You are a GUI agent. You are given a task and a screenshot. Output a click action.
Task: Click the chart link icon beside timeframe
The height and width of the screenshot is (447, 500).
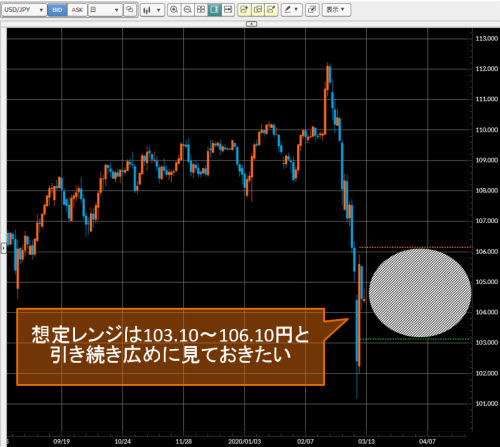point(130,10)
